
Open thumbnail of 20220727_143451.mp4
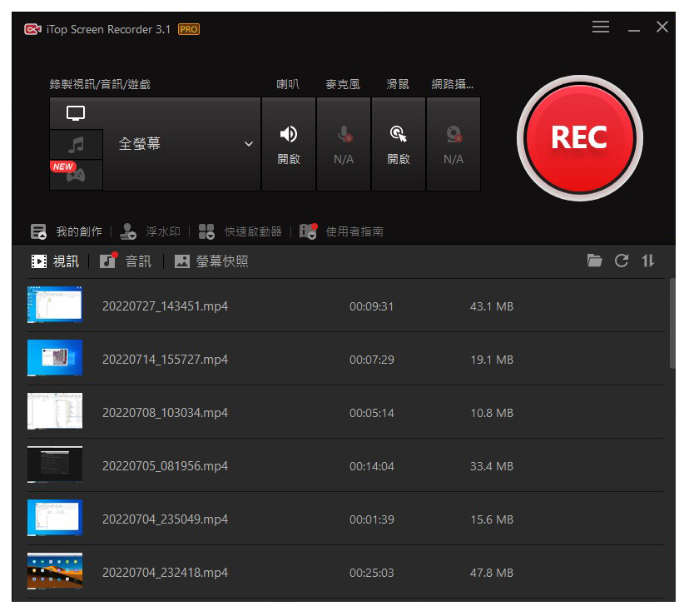click(55, 305)
